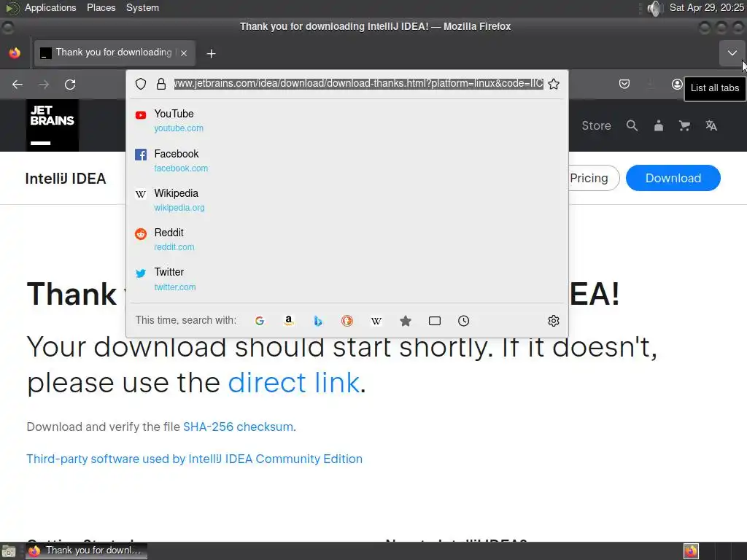Screen dimensions: 747x560
Task: Open JetBrains account person icon
Action: click(x=659, y=125)
